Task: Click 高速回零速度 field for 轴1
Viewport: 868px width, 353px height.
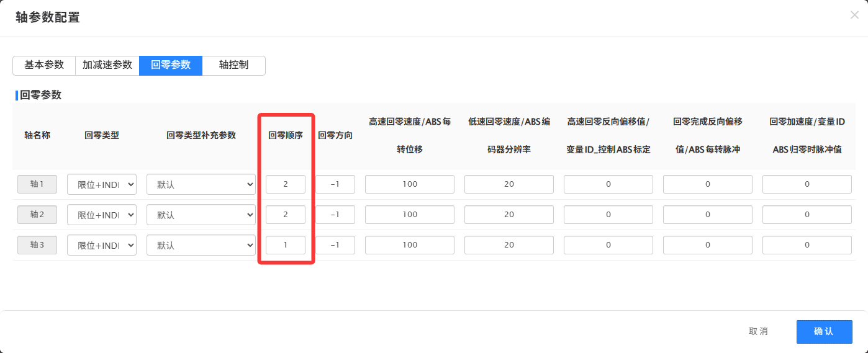Action: pyautogui.click(x=410, y=184)
